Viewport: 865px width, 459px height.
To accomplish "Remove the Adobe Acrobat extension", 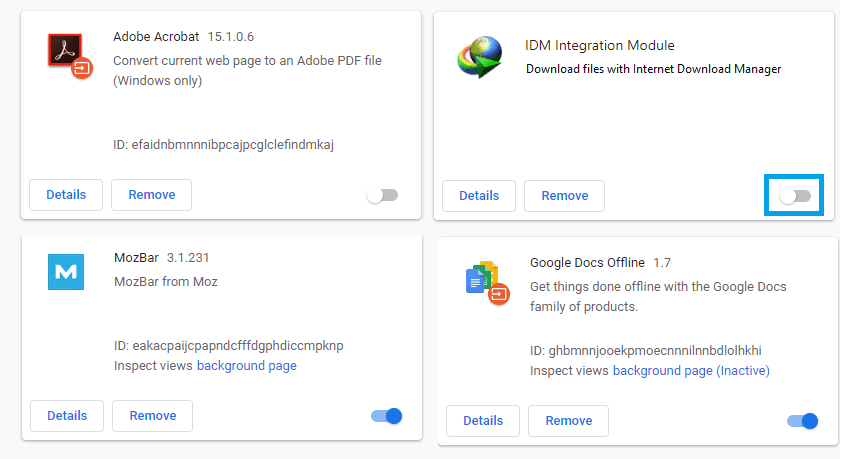I will pos(152,195).
